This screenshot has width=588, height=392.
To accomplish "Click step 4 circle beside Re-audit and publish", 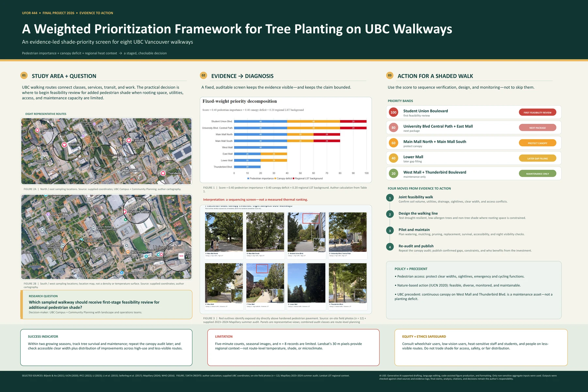I will point(390,247).
